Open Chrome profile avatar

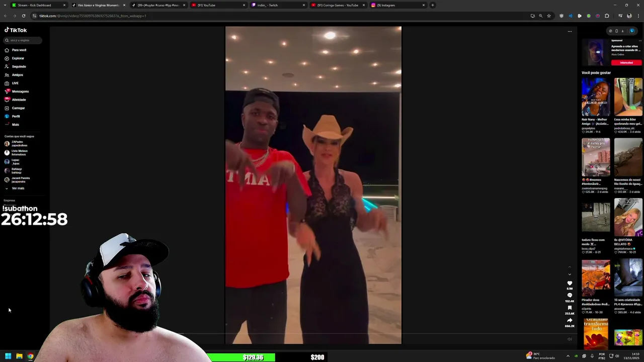629,16
